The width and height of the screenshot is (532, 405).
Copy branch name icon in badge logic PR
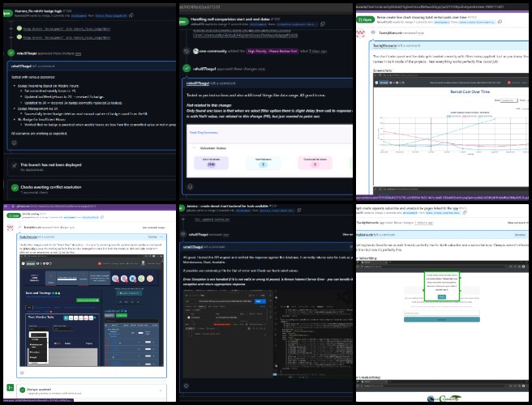click(x=131, y=15)
